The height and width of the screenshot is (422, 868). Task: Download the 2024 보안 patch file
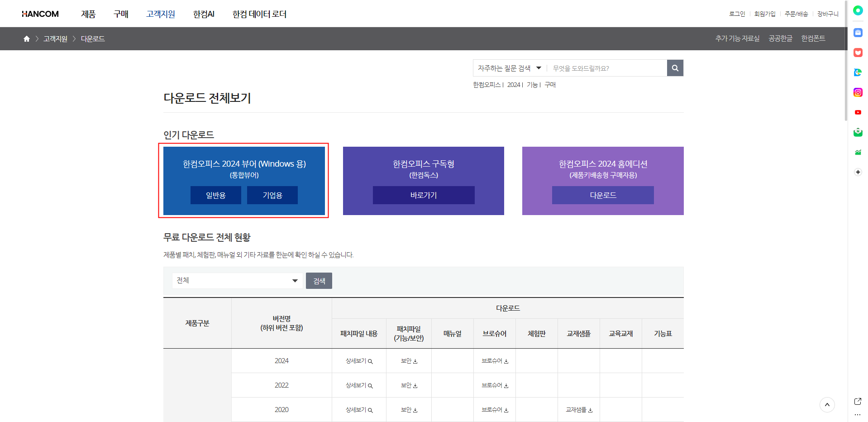[x=409, y=361]
